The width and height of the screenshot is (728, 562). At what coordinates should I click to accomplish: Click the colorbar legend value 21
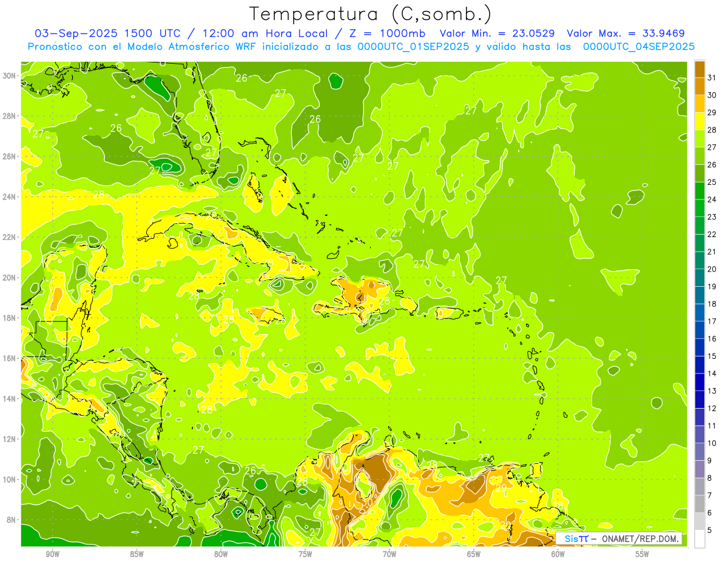(712, 252)
